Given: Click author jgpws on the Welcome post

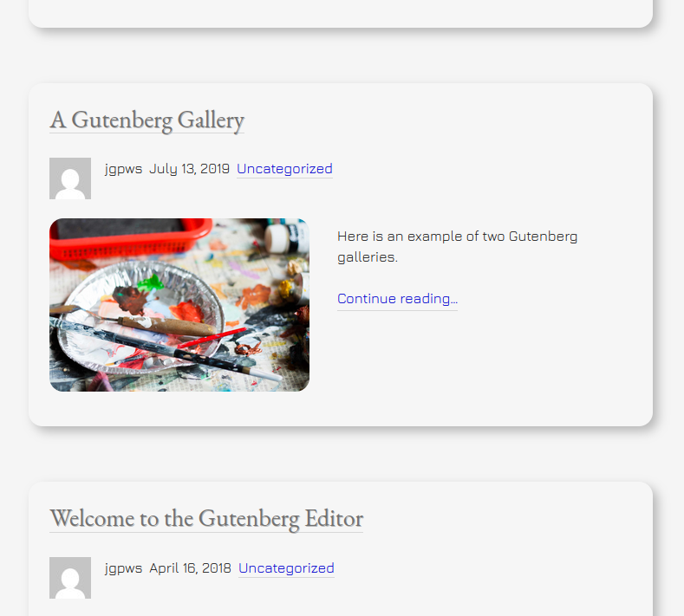Looking at the screenshot, I should (123, 568).
